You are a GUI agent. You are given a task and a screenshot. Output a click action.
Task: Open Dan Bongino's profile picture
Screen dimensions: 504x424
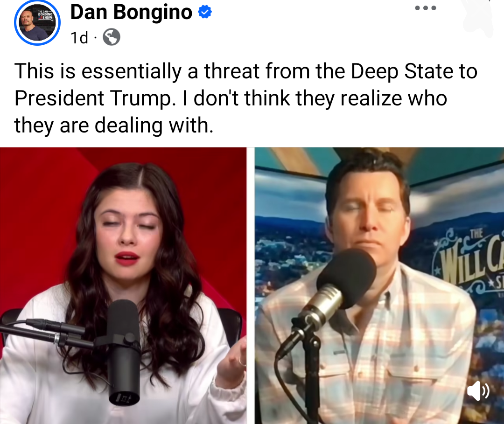37,22
